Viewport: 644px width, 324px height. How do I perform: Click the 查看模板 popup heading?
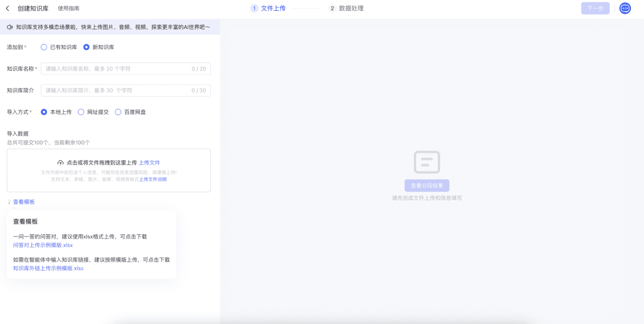(25, 222)
